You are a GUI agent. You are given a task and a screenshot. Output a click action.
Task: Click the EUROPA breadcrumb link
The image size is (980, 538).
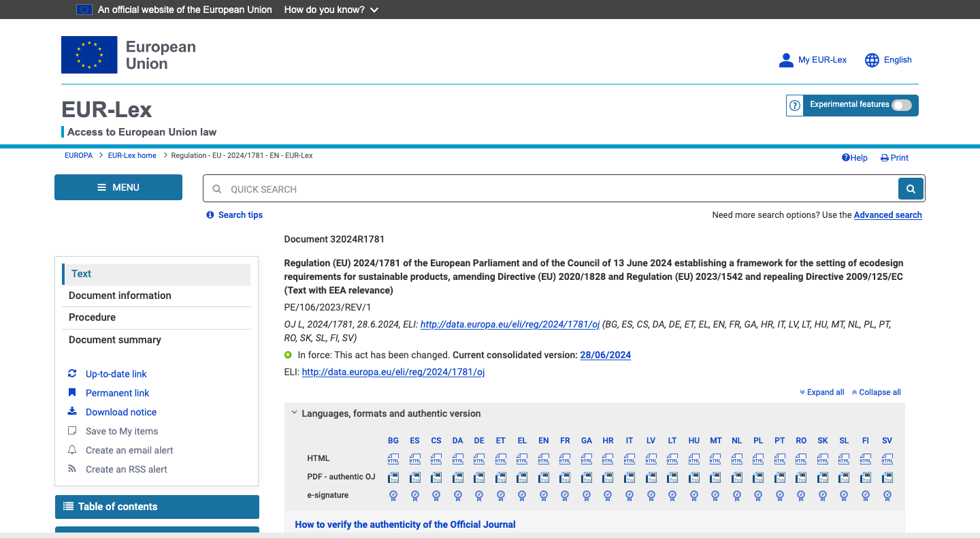pos(78,155)
